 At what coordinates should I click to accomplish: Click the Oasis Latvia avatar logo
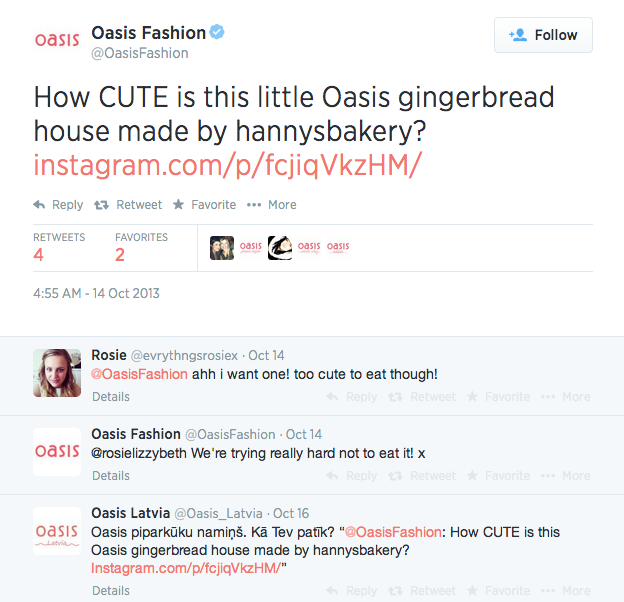click(x=57, y=531)
